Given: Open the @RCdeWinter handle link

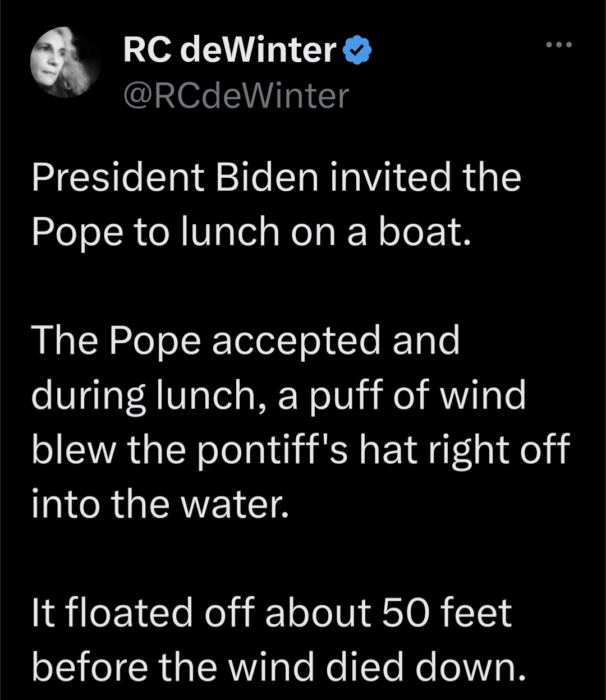Looking at the screenshot, I should (x=236, y=95).
